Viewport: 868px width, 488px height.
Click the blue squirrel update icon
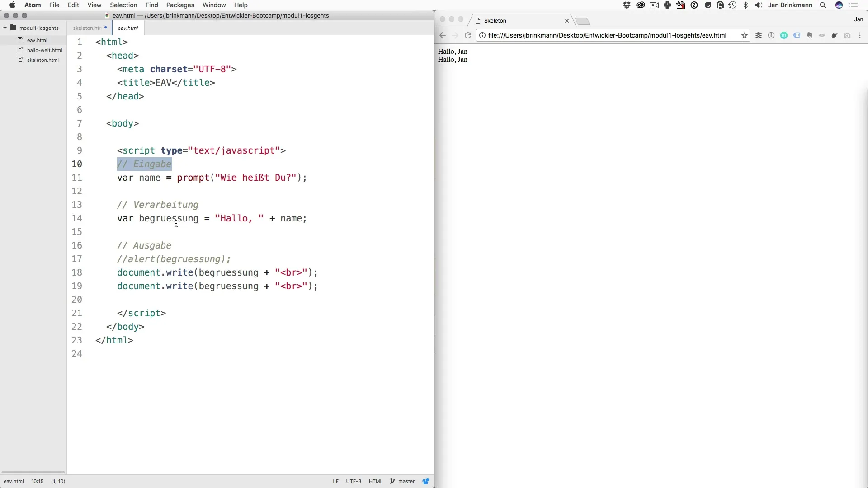(x=426, y=481)
